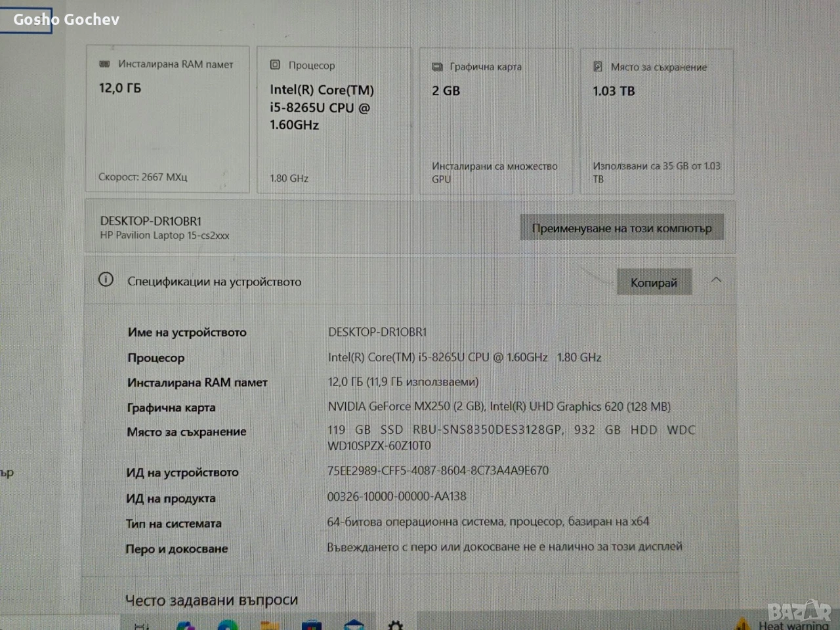Select the 12,0 ГБ RAM value
This screenshot has width=840, height=630.
pyautogui.click(x=120, y=88)
